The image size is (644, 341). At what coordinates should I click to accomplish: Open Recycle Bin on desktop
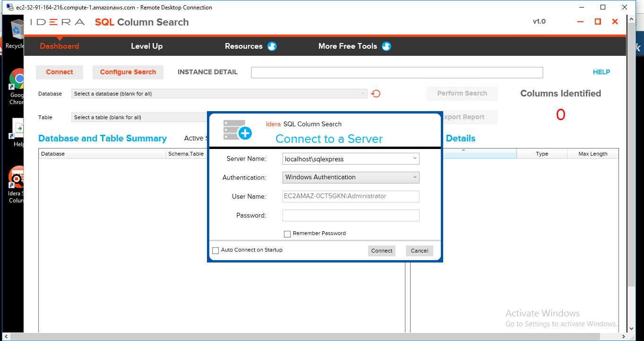16,34
